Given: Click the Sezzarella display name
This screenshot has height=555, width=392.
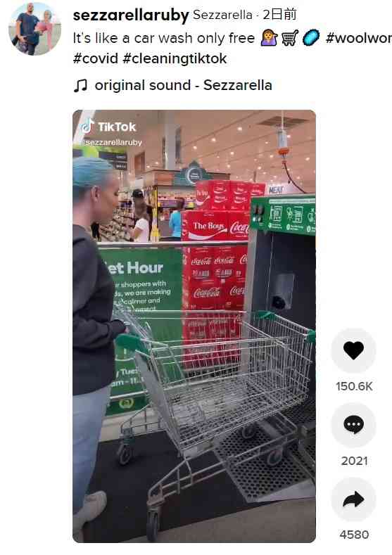Looking at the screenshot, I should click(x=222, y=15).
